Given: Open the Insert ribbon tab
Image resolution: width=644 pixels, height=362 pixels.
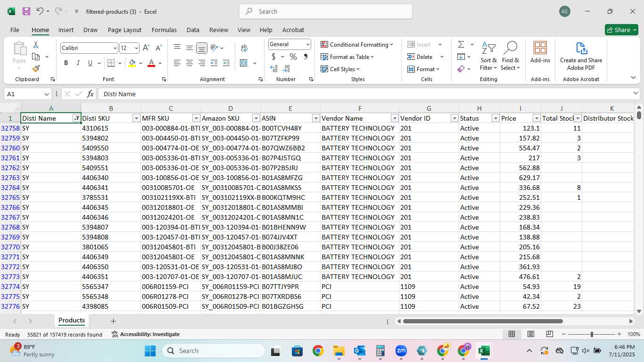Looking at the screenshot, I should (x=66, y=30).
